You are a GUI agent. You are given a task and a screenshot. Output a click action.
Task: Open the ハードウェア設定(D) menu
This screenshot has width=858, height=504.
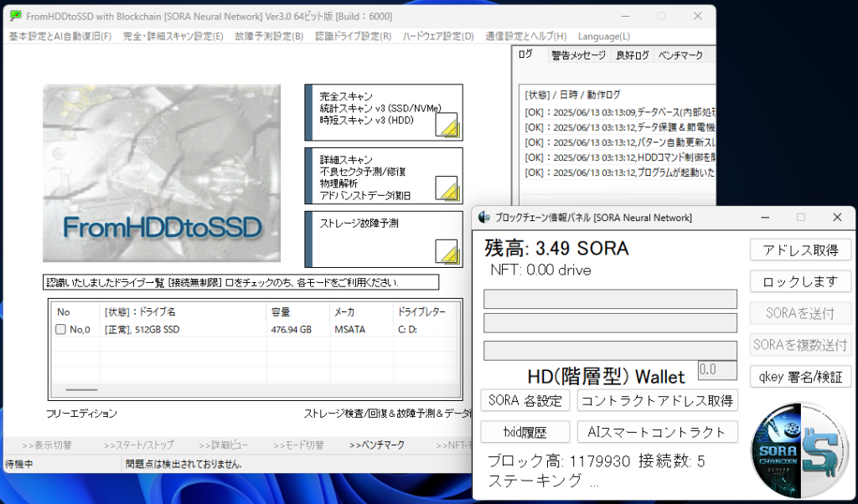pyautogui.click(x=438, y=36)
